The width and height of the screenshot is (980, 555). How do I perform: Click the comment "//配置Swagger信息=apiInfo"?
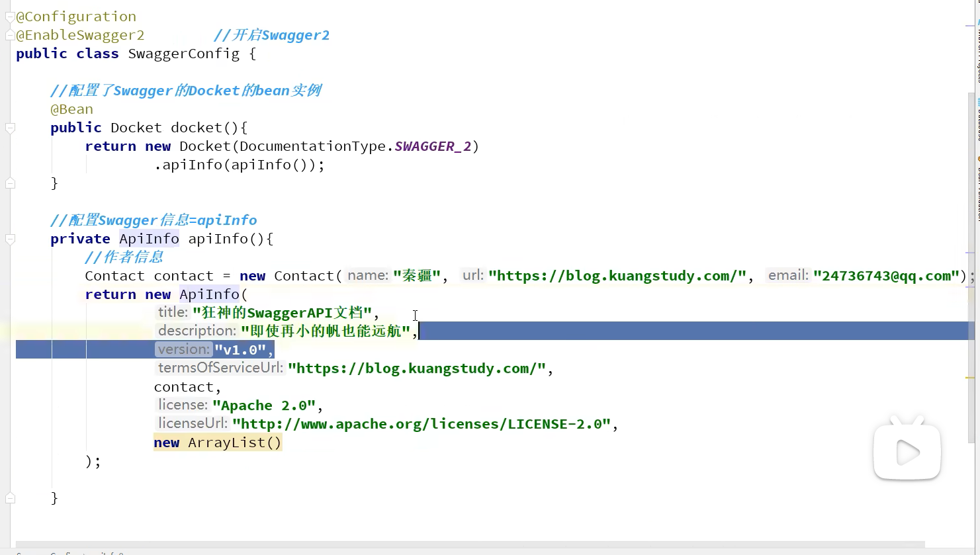tap(154, 220)
